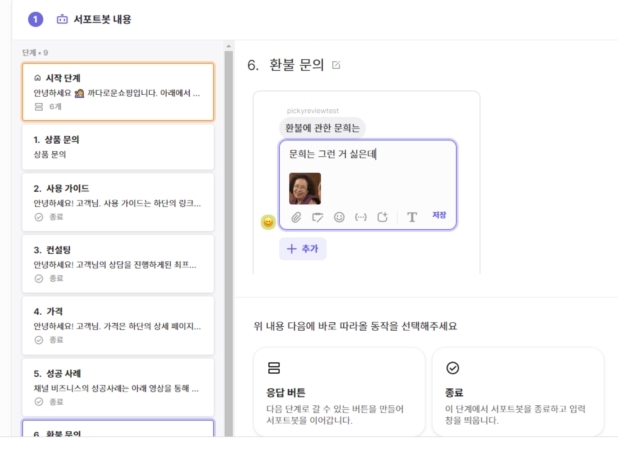Select the 4. 가격 step card
The width and height of the screenshot is (618, 451).
pos(118,326)
